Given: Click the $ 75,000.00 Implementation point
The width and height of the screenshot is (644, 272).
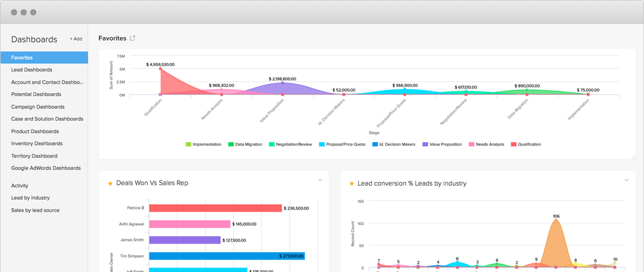Looking at the screenshot, I should 588,94.
